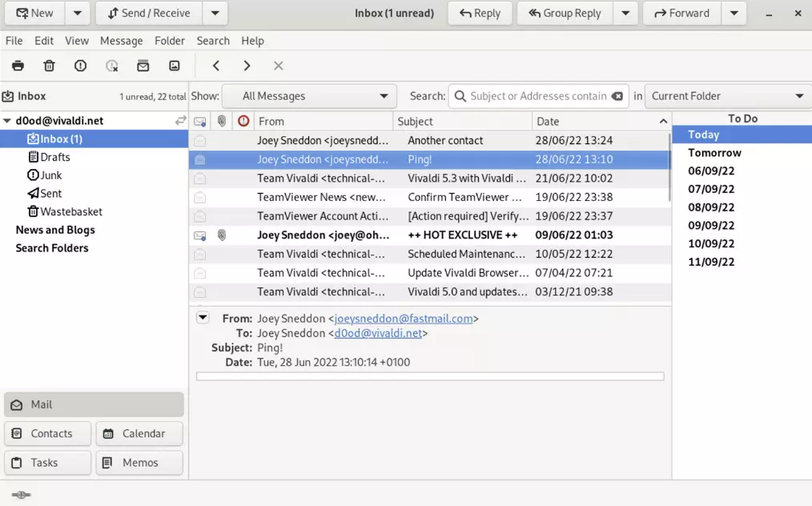This screenshot has width=812, height=506.
Task: Switch to the Calendar view
Action: tap(139, 433)
